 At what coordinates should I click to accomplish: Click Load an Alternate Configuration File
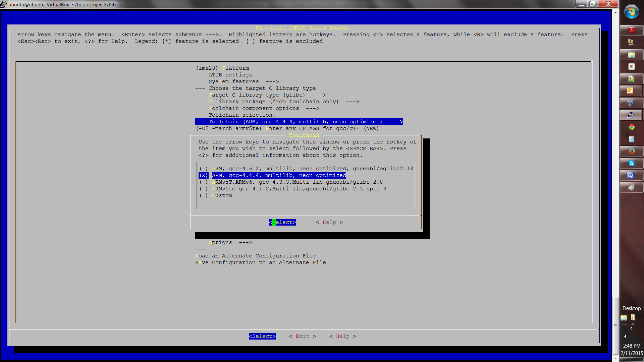[255, 256]
